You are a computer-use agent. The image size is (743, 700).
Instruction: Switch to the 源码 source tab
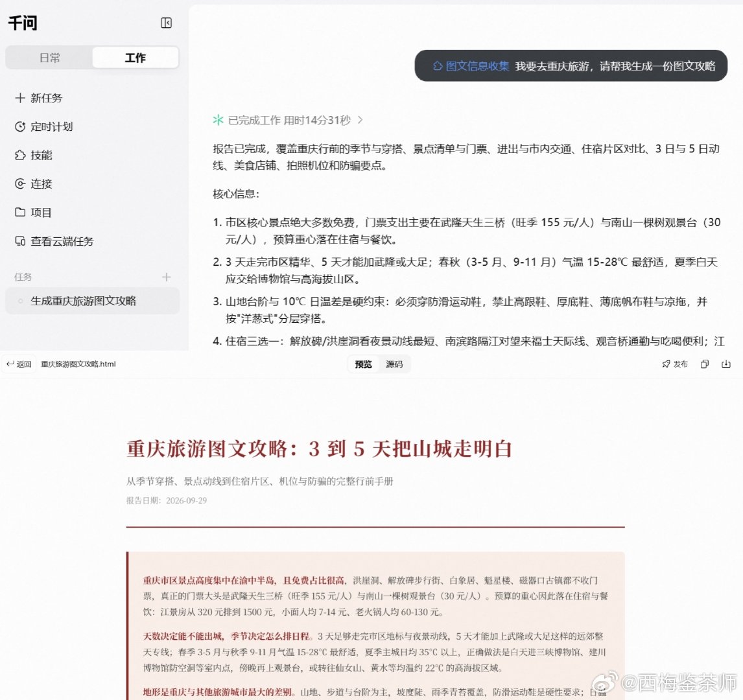(x=394, y=364)
